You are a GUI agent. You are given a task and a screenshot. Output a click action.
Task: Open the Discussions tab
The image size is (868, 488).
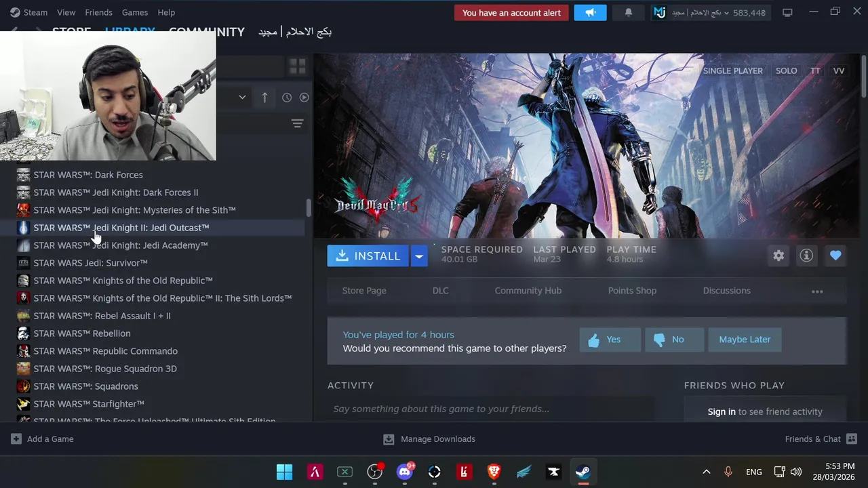(727, 291)
